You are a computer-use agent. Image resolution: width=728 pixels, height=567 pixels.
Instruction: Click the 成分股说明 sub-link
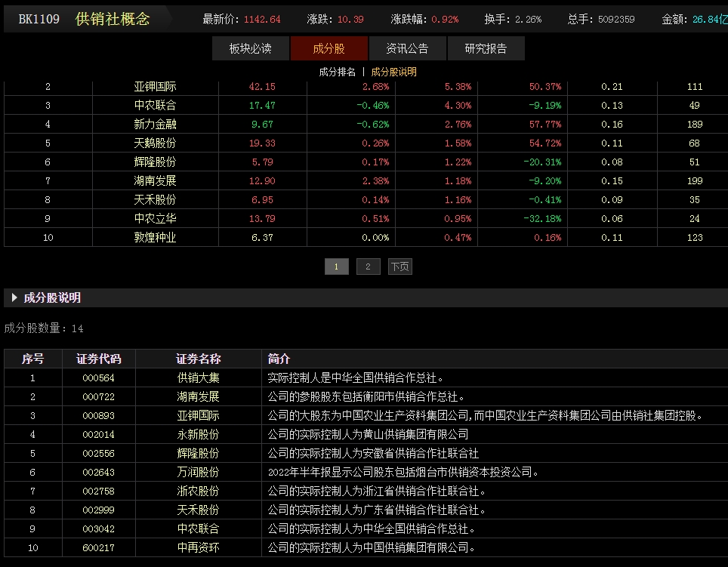393,72
